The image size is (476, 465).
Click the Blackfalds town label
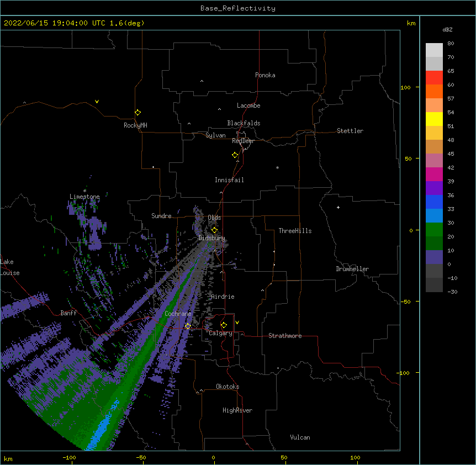(x=244, y=123)
